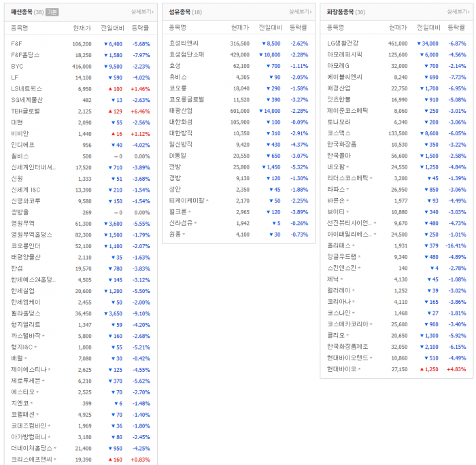Open the BYC stock link
Screen dimensions: 476x465
(x=17, y=66)
